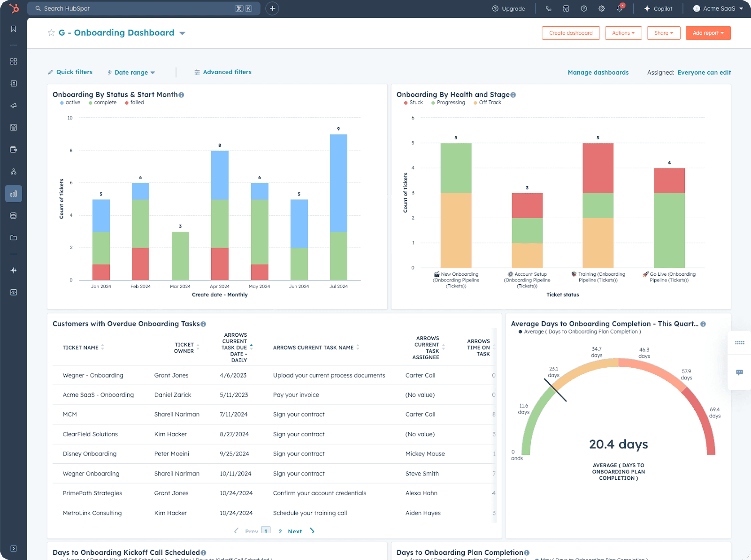Click the Manage dashboards link
Image resolution: width=751 pixels, height=560 pixels.
coord(598,73)
